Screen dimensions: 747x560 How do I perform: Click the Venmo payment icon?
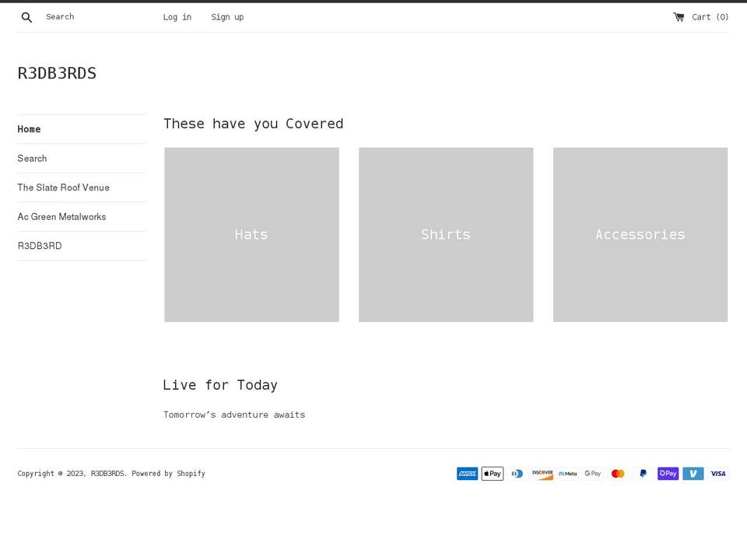[x=693, y=474]
